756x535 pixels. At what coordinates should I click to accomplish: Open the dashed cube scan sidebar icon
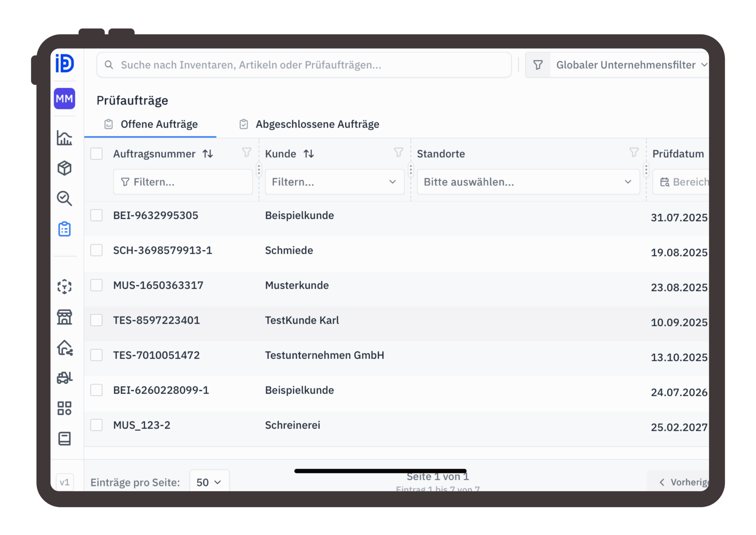65,287
